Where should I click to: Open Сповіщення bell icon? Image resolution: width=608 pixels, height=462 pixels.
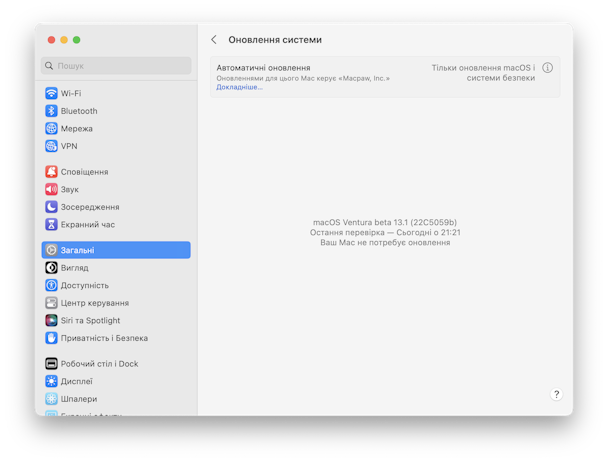pyautogui.click(x=51, y=171)
